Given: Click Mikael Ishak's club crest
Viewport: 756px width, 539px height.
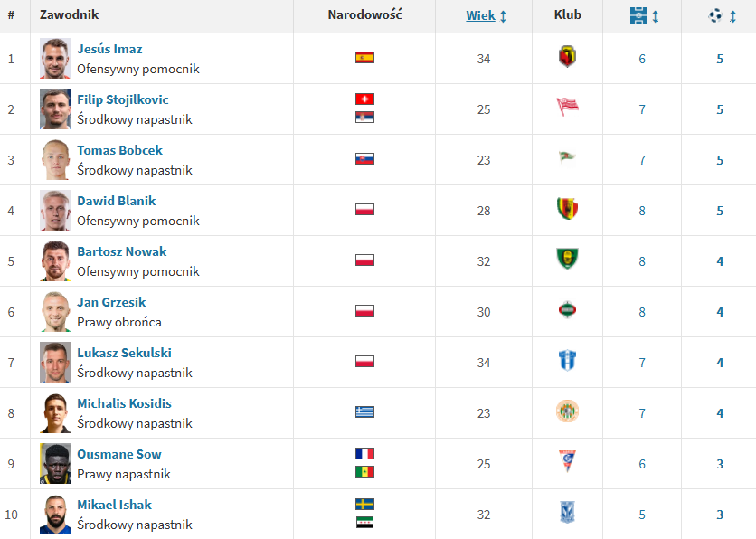Looking at the screenshot, I should pyautogui.click(x=568, y=512).
